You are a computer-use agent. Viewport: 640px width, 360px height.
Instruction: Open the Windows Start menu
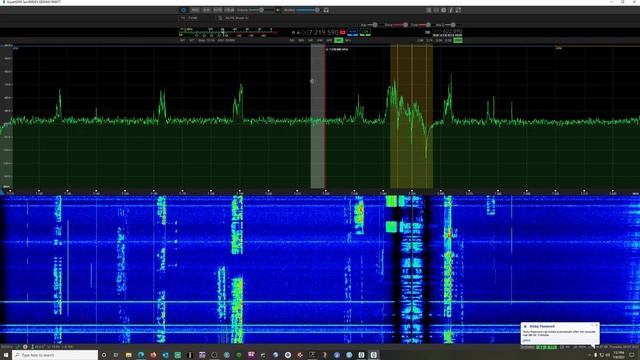point(6,355)
